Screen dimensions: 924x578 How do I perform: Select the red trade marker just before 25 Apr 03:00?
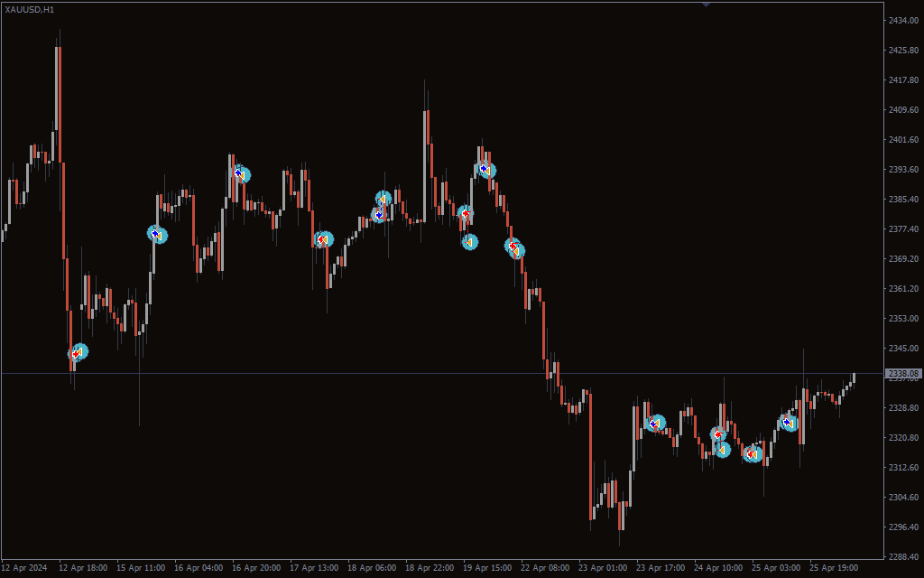[x=753, y=453]
